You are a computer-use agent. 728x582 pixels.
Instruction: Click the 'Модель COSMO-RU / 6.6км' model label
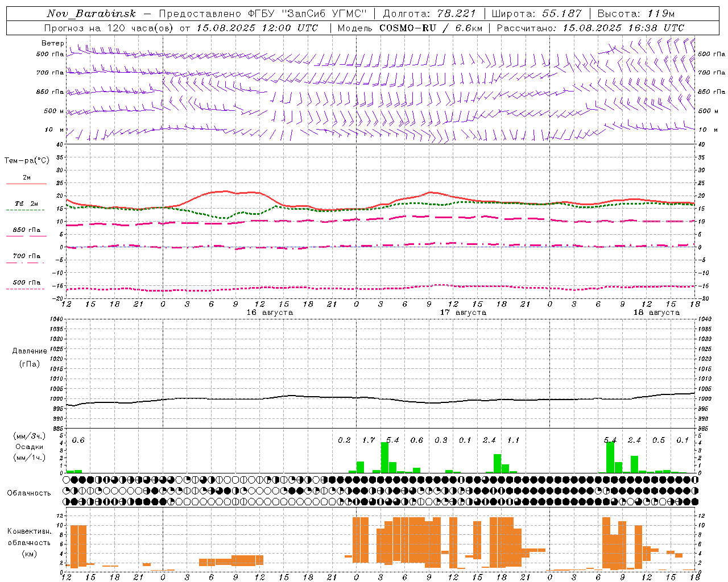[409, 28]
